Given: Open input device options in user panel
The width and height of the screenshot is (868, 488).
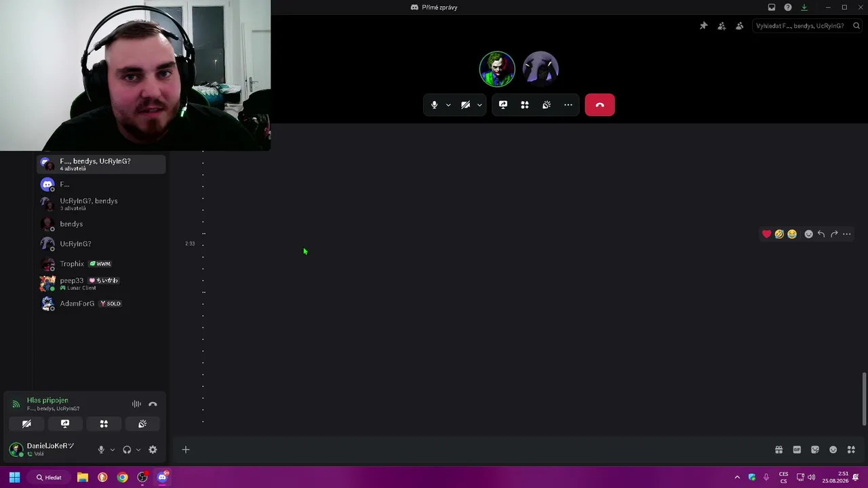Looking at the screenshot, I should [113, 449].
